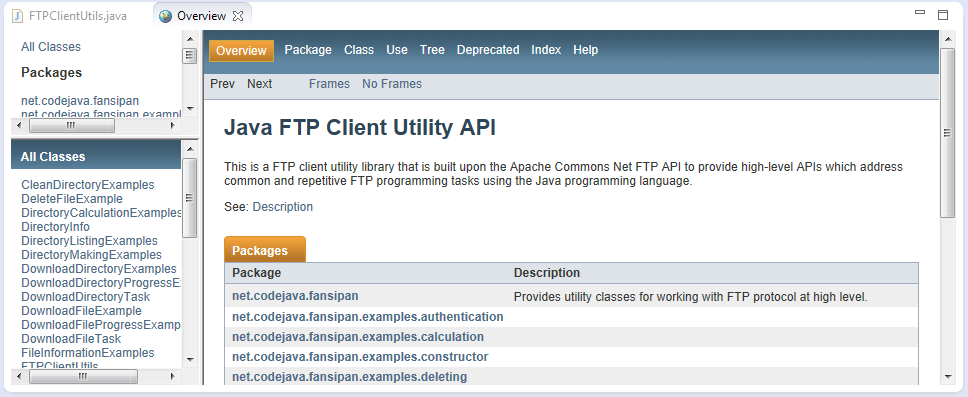Image resolution: width=968 pixels, height=397 pixels.
Task: Click the down arrow of the All Classes list scrollbar
Action: coord(190,359)
